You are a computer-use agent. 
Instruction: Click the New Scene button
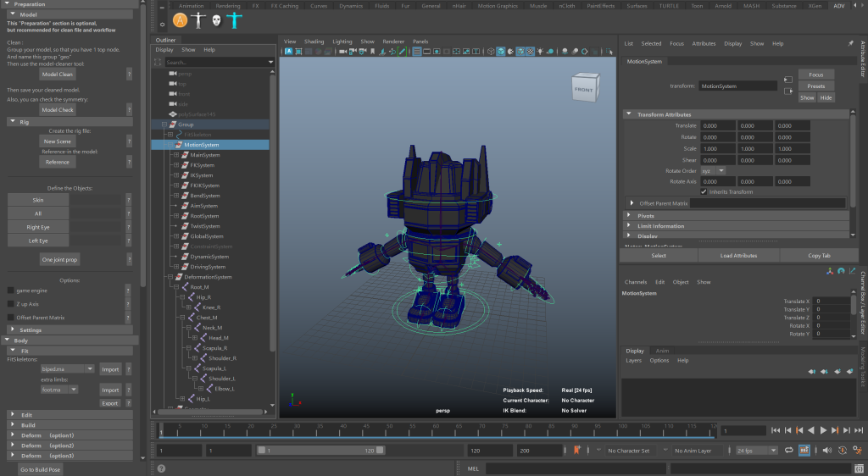[x=58, y=141]
